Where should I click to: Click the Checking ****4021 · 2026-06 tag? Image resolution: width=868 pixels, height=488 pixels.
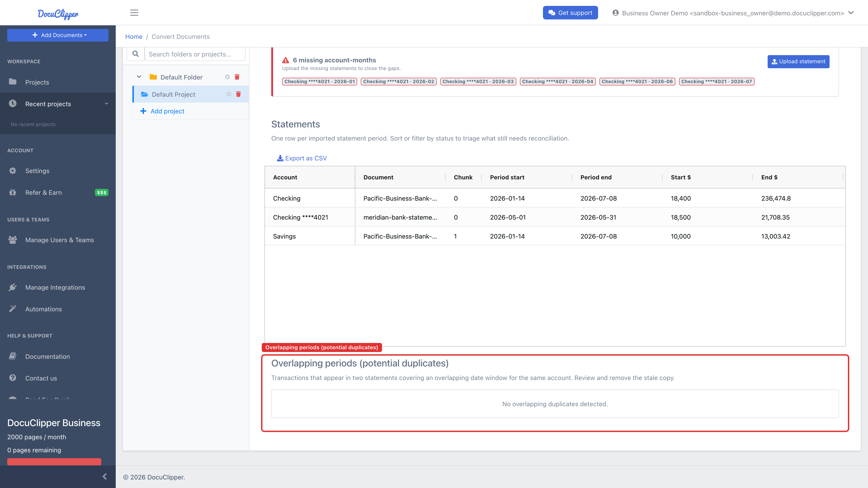637,82
